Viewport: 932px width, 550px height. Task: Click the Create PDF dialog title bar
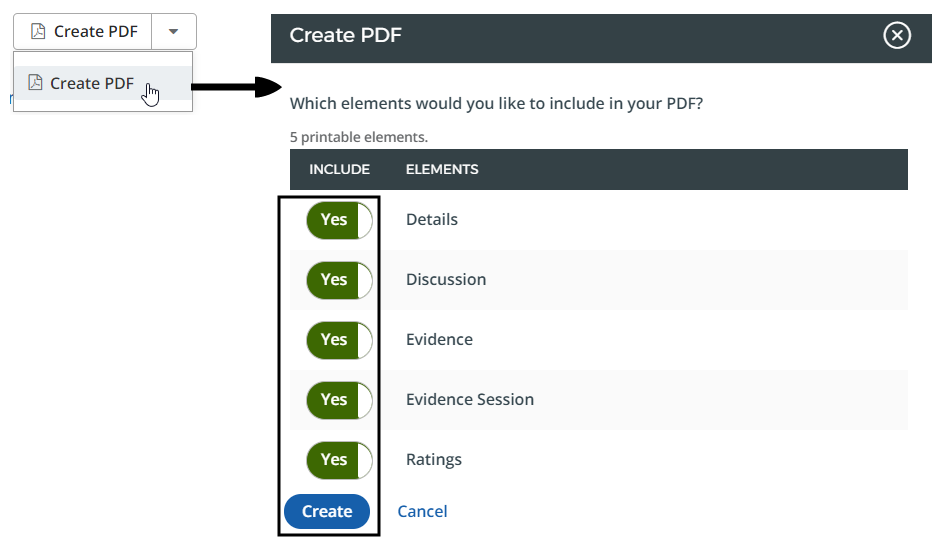(x=580, y=36)
